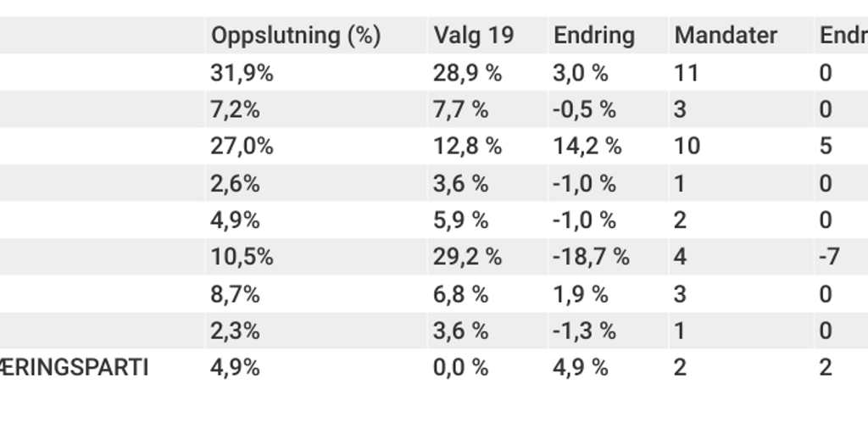868x434 pixels.
Task: Select the 31,9% support cell
Action: 242,73
